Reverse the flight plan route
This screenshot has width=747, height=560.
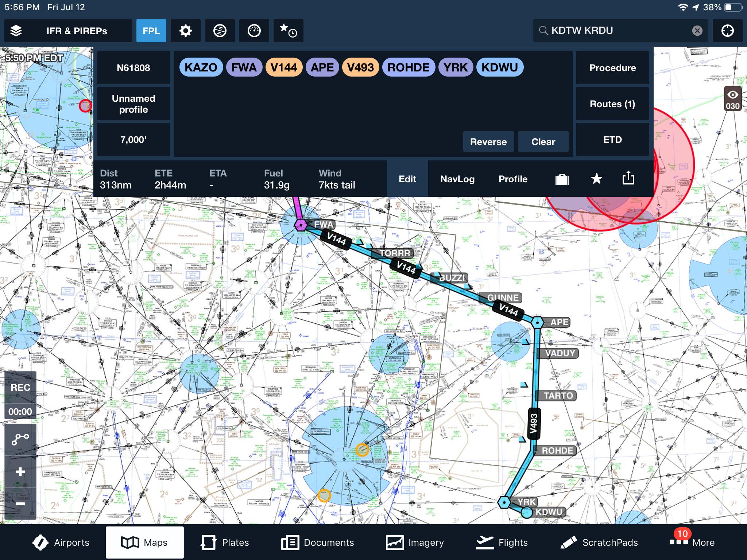[x=488, y=141]
